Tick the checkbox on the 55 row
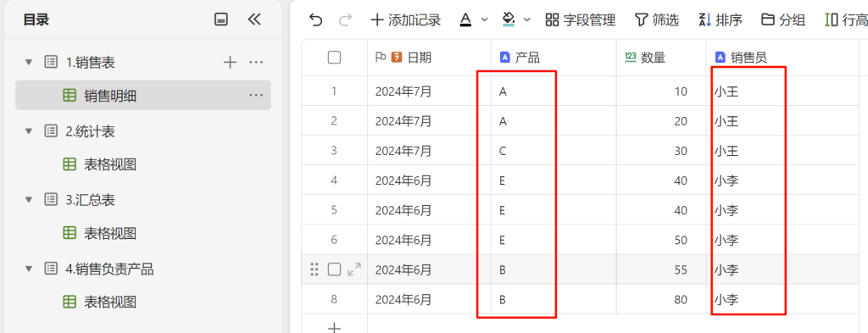 (334, 269)
